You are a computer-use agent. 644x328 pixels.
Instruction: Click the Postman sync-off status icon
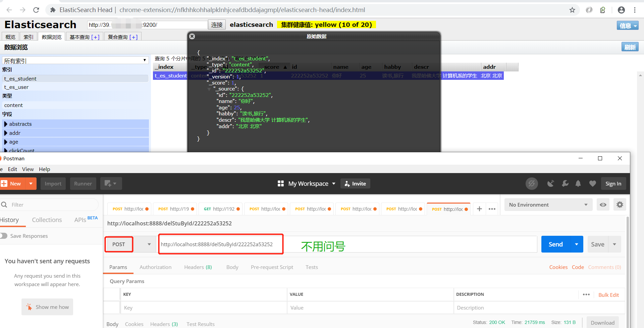coord(532,183)
